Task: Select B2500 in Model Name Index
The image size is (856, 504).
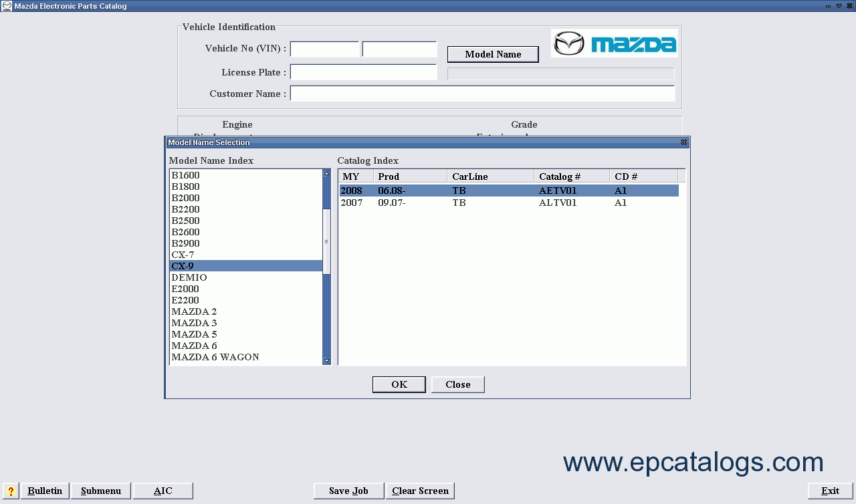Action: click(x=246, y=221)
